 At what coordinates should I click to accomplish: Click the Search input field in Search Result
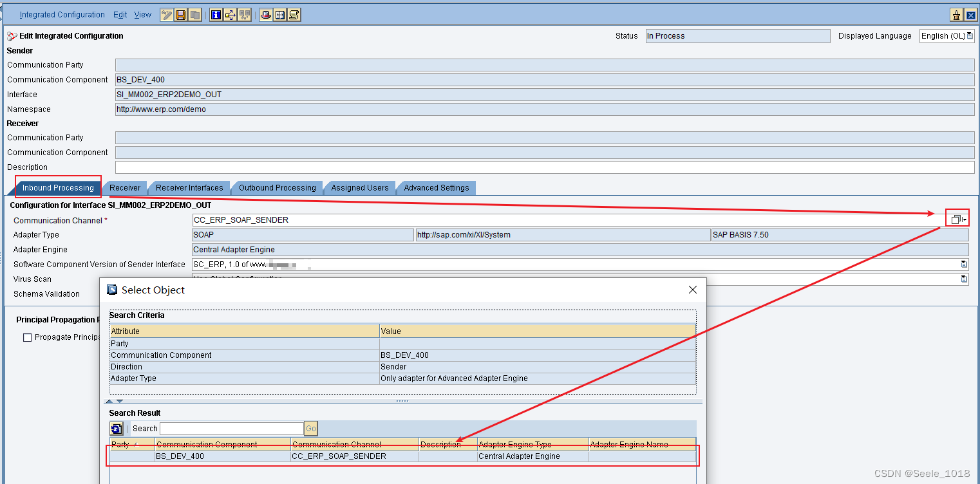pos(232,429)
